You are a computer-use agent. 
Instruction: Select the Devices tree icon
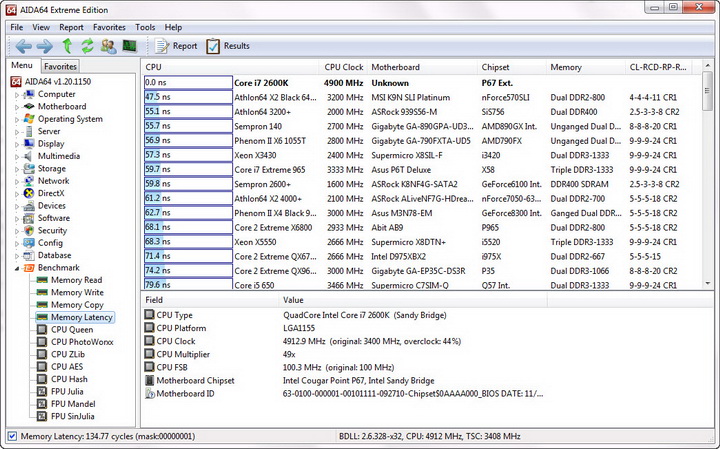[29, 206]
